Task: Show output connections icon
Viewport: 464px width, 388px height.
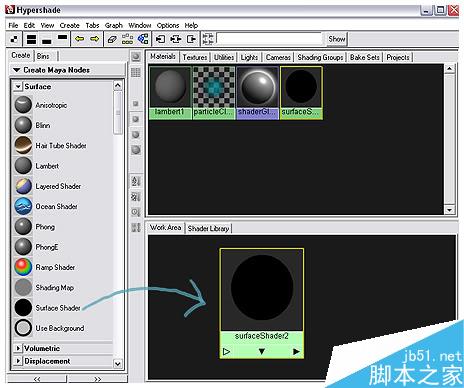Action: coord(191,39)
